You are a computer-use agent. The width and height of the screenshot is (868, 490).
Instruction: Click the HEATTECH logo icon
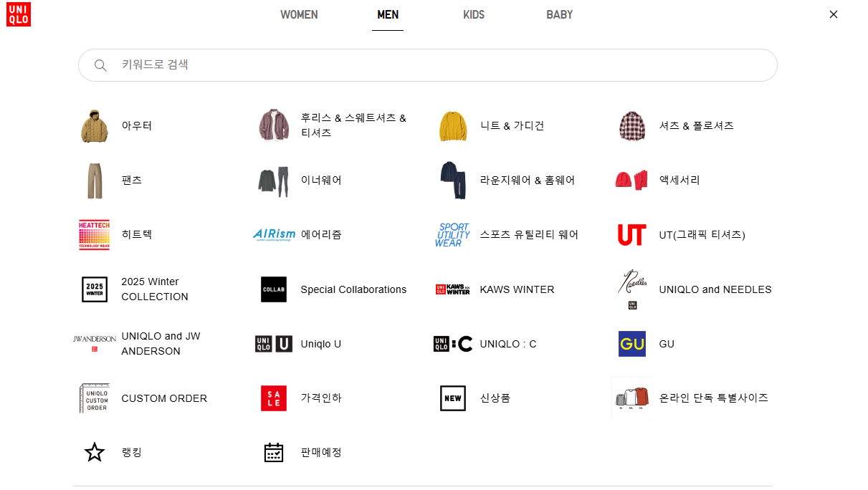pos(95,235)
